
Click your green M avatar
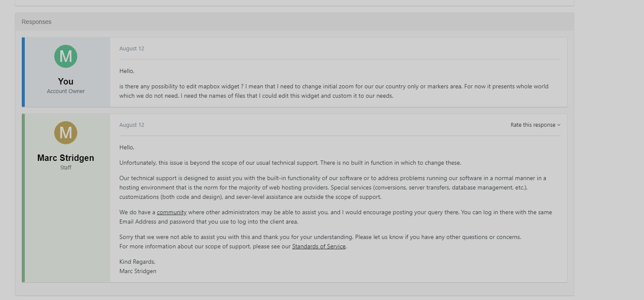tap(66, 56)
